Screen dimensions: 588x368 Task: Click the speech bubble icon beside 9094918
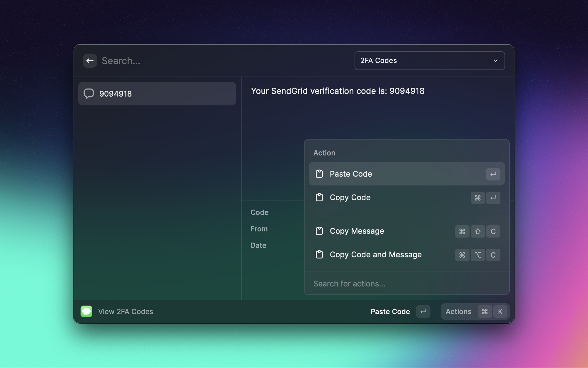pyautogui.click(x=89, y=94)
